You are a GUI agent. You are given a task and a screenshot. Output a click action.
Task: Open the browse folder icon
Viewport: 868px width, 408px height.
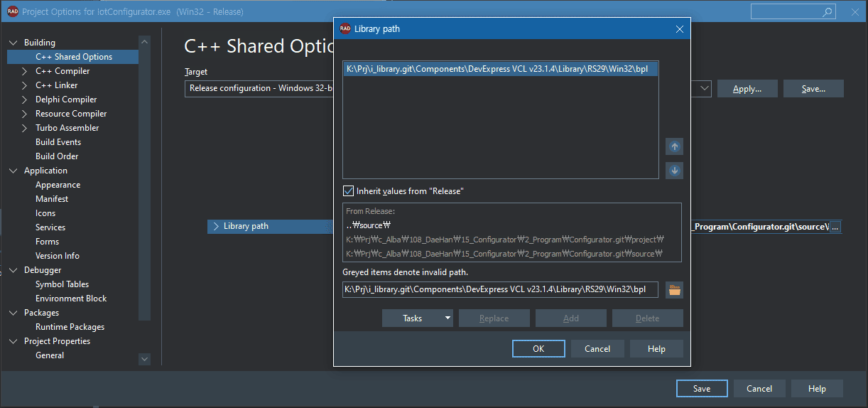pyautogui.click(x=674, y=290)
